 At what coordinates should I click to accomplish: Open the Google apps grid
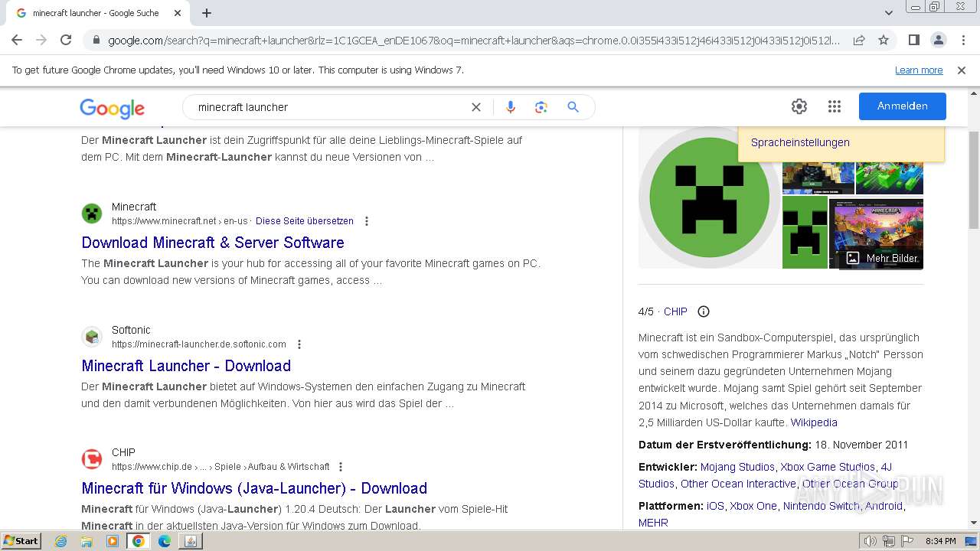coord(835,106)
